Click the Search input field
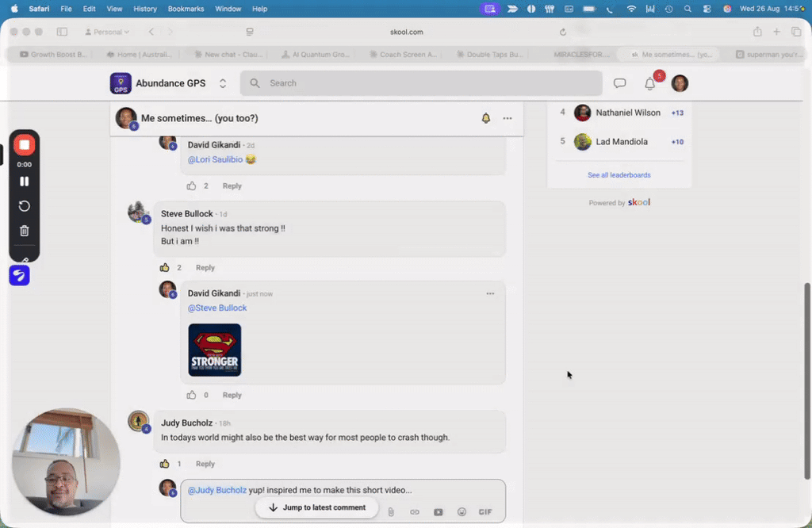The width and height of the screenshot is (812, 528). [421, 82]
